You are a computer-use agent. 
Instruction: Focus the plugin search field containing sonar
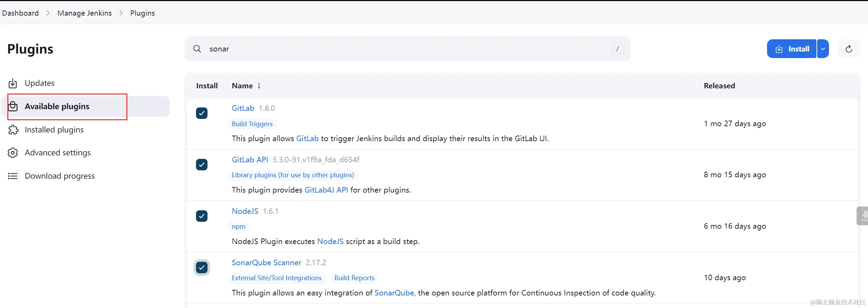tap(400, 49)
